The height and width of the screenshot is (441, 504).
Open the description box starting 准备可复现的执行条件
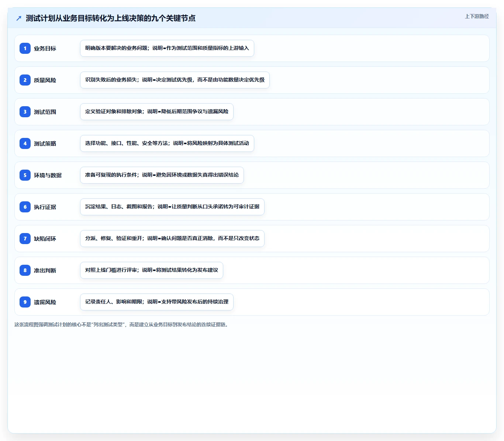tap(162, 175)
